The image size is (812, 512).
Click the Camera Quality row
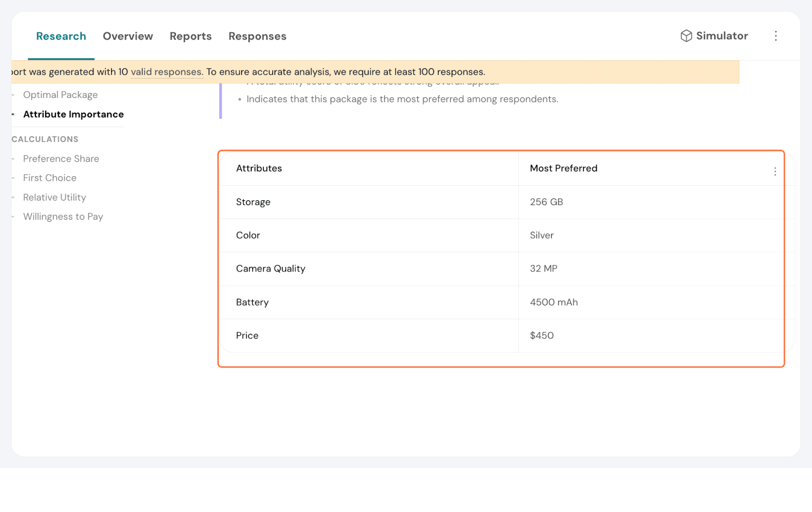click(270, 269)
